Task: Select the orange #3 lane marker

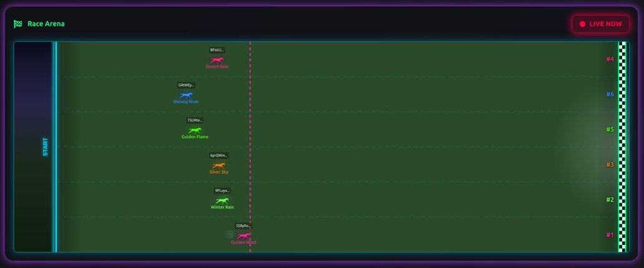Action: click(610, 165)
